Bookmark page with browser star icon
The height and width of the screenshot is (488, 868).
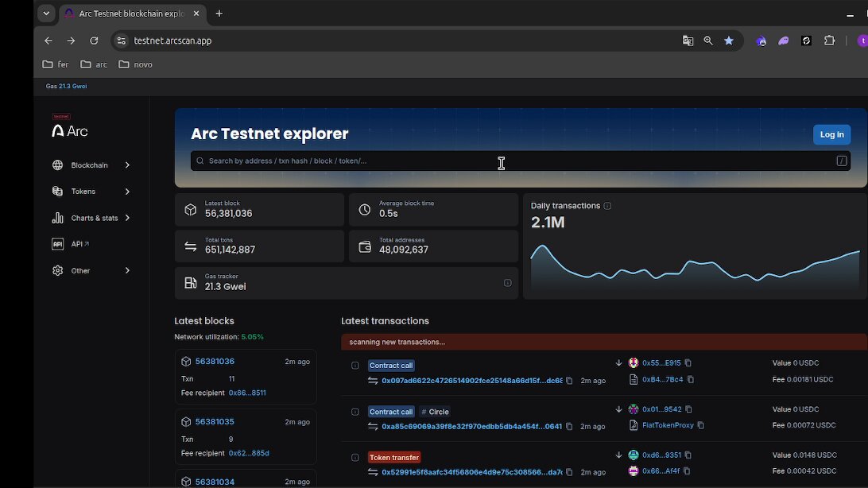(729, 41)
